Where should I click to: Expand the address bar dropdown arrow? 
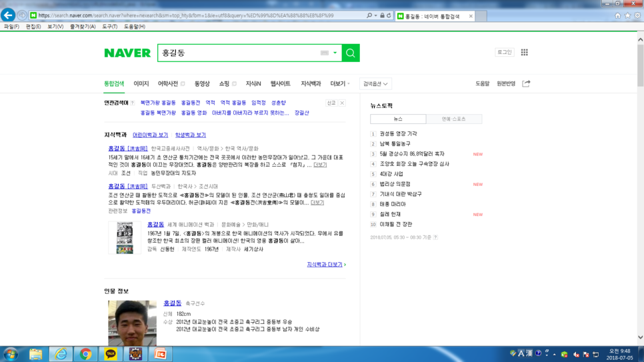click(375, 15)
